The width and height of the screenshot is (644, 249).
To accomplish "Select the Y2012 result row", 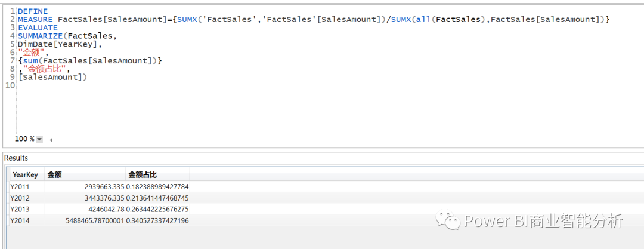I will coord(100,198).
